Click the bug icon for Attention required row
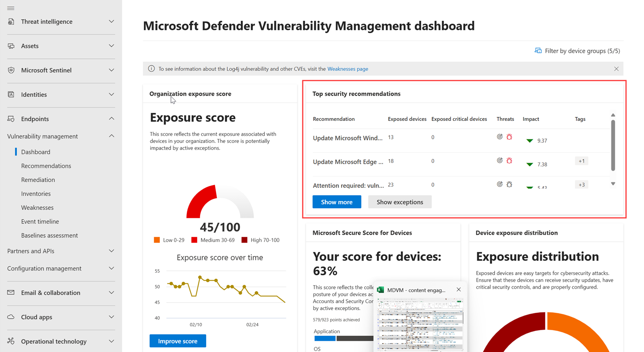 coord(509,184)
